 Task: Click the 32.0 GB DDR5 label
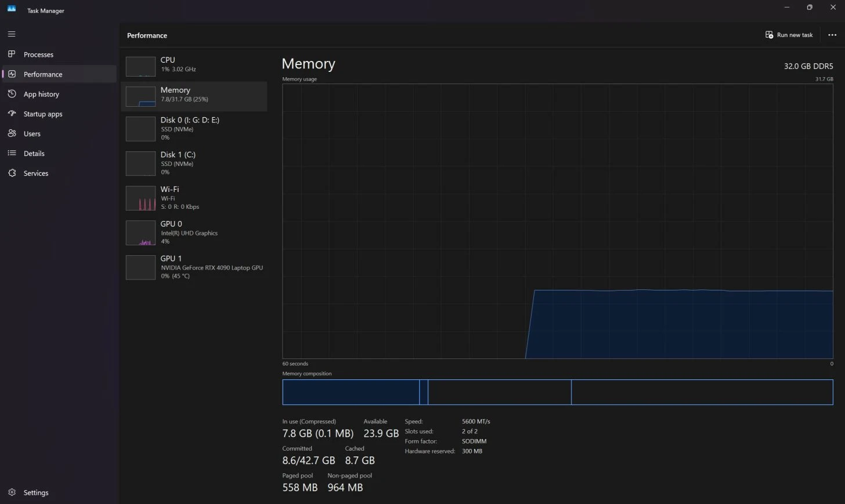(808, 66)
